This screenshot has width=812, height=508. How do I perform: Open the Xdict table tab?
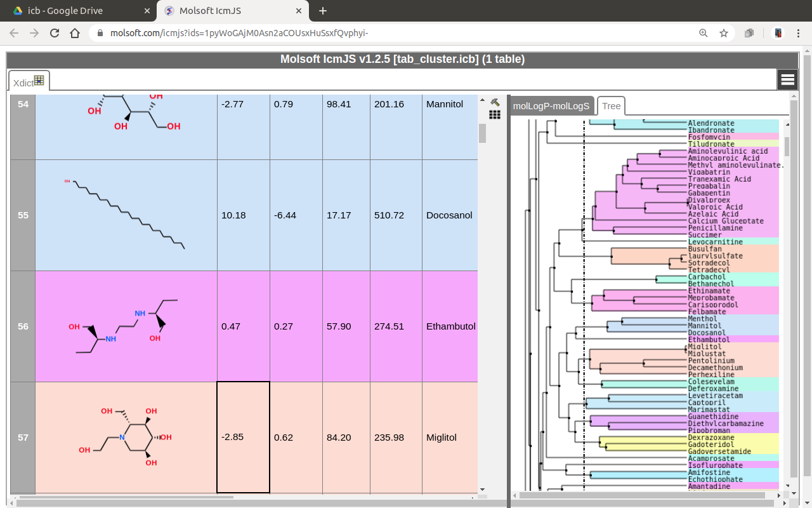pos(29,82)
